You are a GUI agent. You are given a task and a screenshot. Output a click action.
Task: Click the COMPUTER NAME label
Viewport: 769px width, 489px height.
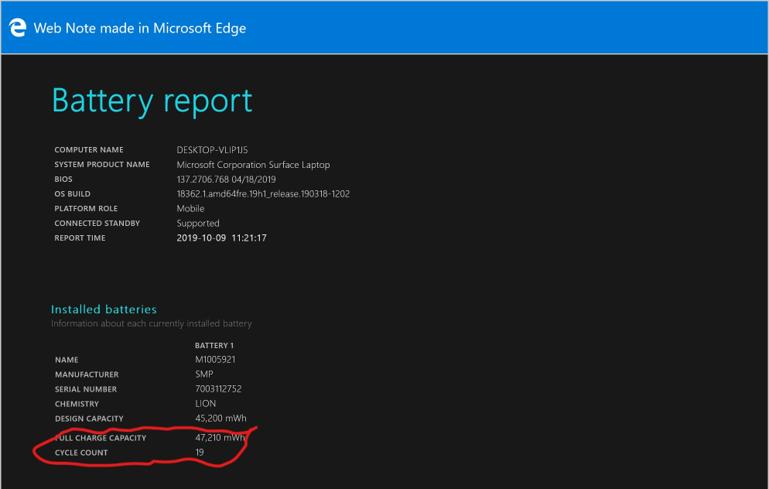tap(89, 150)
